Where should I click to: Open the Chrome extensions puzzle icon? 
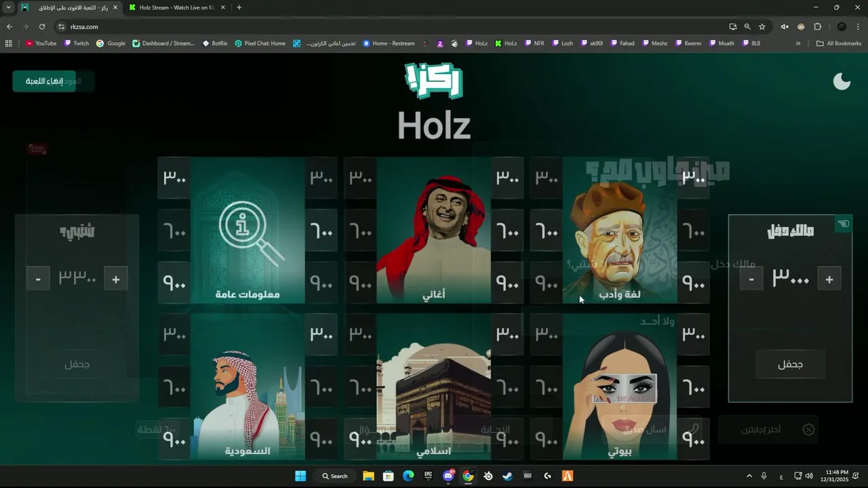817,26
